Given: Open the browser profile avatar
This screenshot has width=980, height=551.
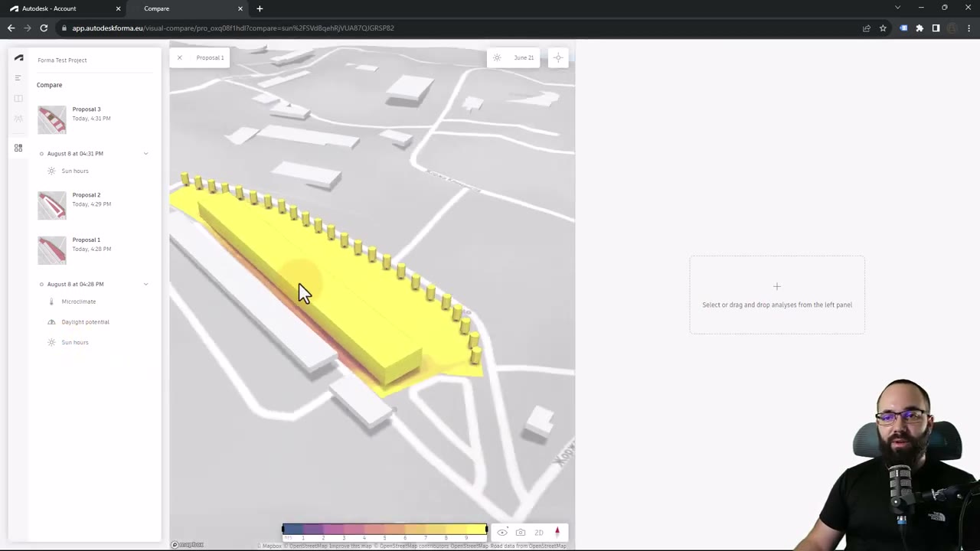Looking at the screenshot, I should pyautogui.click(x=952, y=28).
